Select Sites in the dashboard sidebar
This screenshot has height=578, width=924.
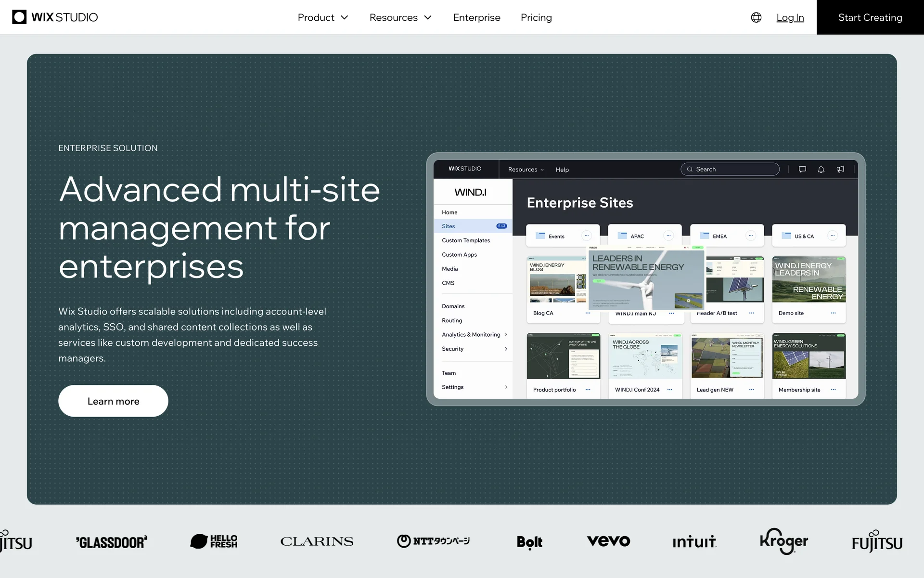coord(449,226)
